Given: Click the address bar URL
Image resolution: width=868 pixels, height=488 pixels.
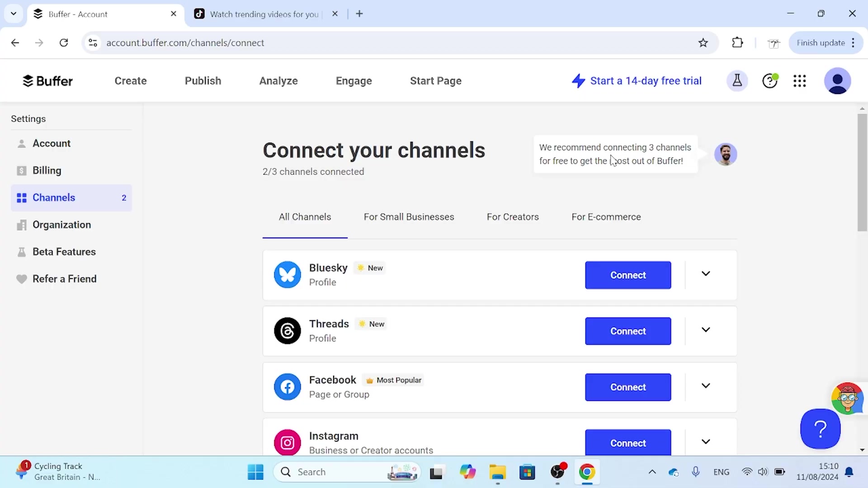Looking at the screenshot, I should [x=185, y=43].
